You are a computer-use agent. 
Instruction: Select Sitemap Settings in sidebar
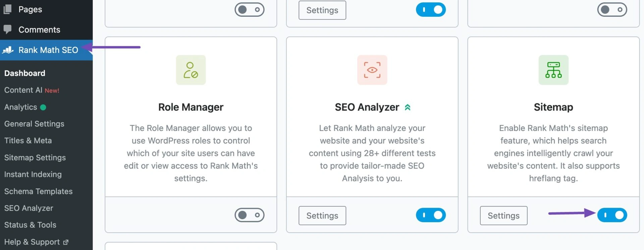click(35, 158)
